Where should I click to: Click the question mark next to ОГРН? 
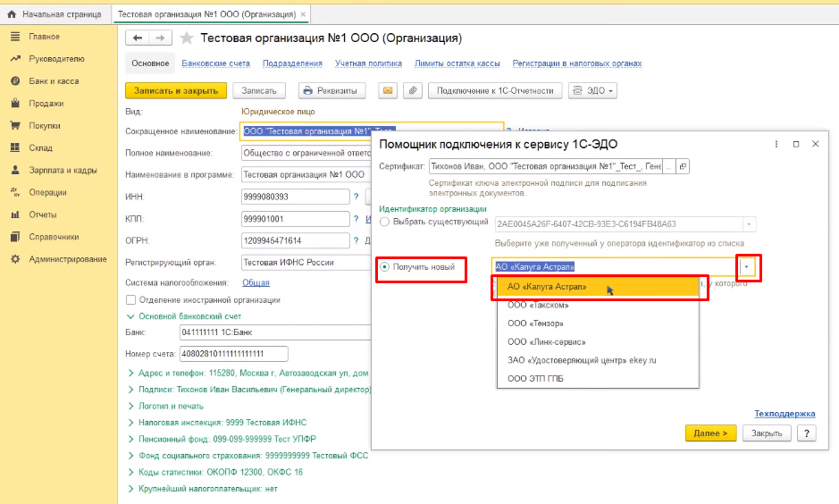356,240
